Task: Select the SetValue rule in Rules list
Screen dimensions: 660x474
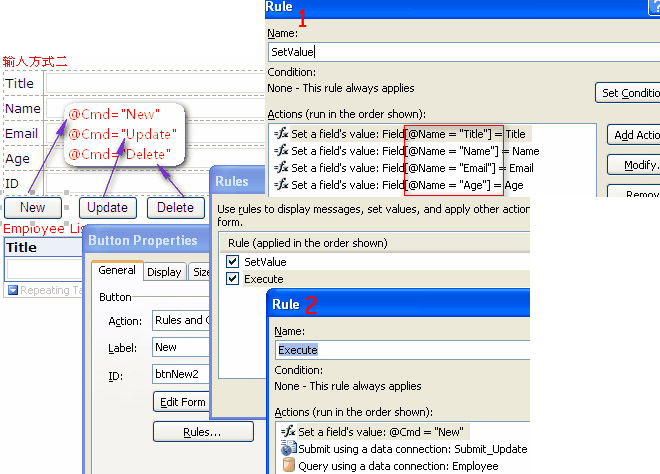Action: [x=265, y=262]
